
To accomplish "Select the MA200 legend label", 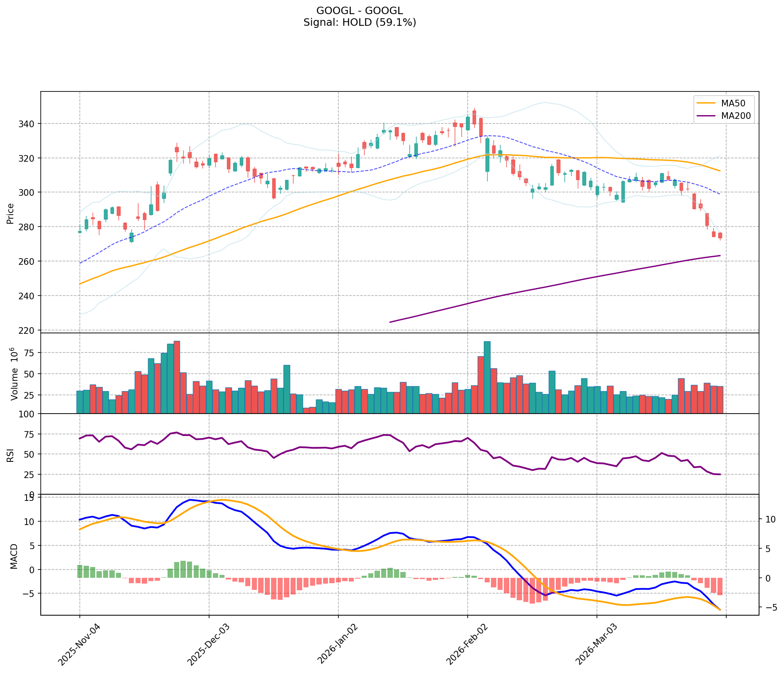I will [736, 116].
